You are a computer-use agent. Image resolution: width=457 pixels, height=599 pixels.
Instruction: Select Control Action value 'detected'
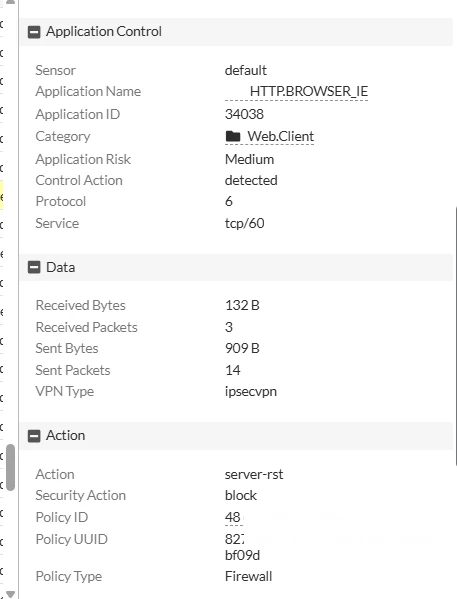(251, 180)
